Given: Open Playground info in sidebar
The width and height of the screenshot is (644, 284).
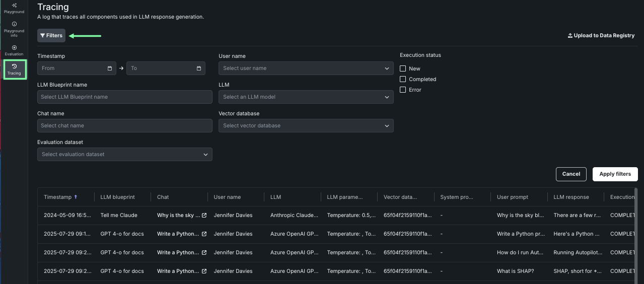Looking at the screenshot, I should (x=14, y=29).
